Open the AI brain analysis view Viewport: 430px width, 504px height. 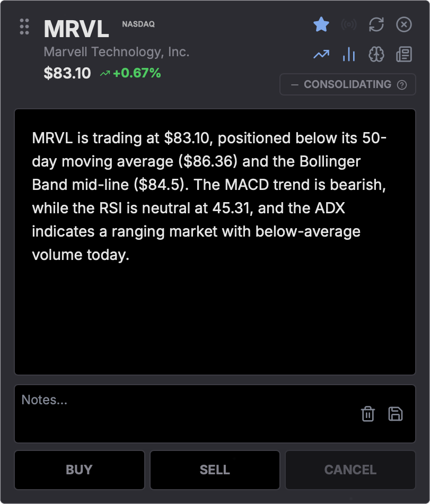376,54
